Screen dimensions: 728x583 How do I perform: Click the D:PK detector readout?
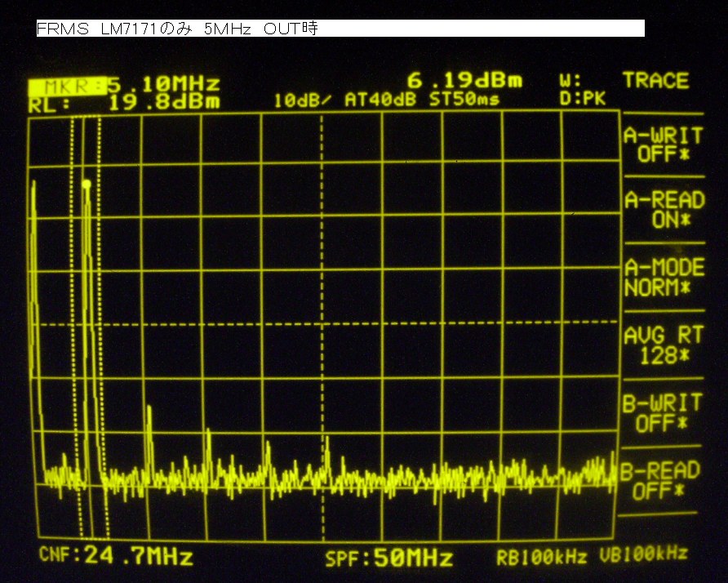(x=582, y=98)
